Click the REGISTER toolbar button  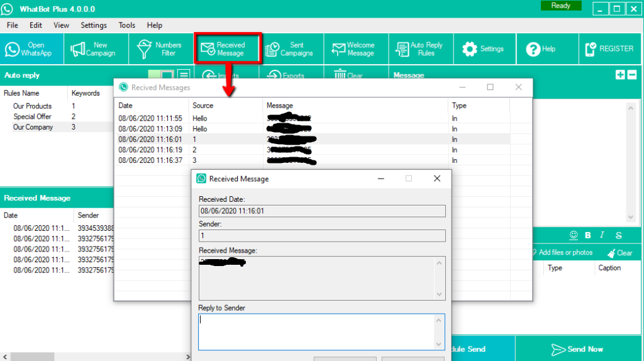609,49
